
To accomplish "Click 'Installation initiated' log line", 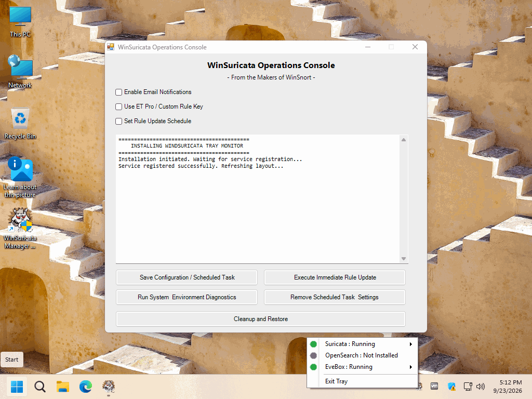I will (x=210, y=159).
